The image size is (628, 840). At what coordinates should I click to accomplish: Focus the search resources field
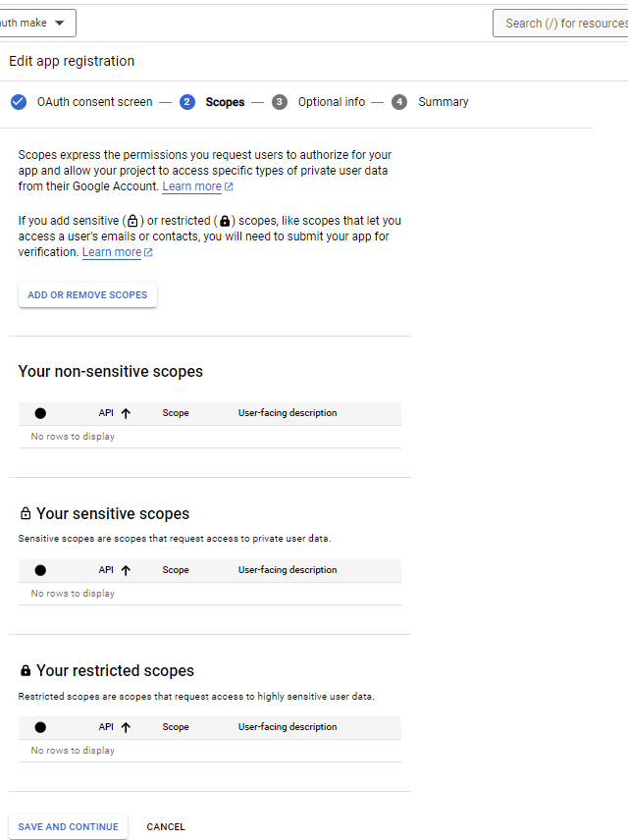(563, 23)
